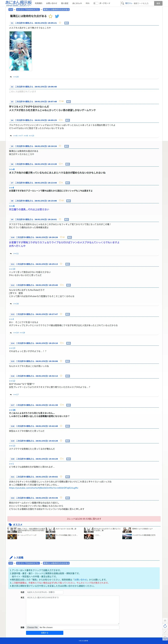Viewport: 168px width, 644px height.
Task: Open the 現行スレ search scope selector
Action: click(x=129, y=3)
